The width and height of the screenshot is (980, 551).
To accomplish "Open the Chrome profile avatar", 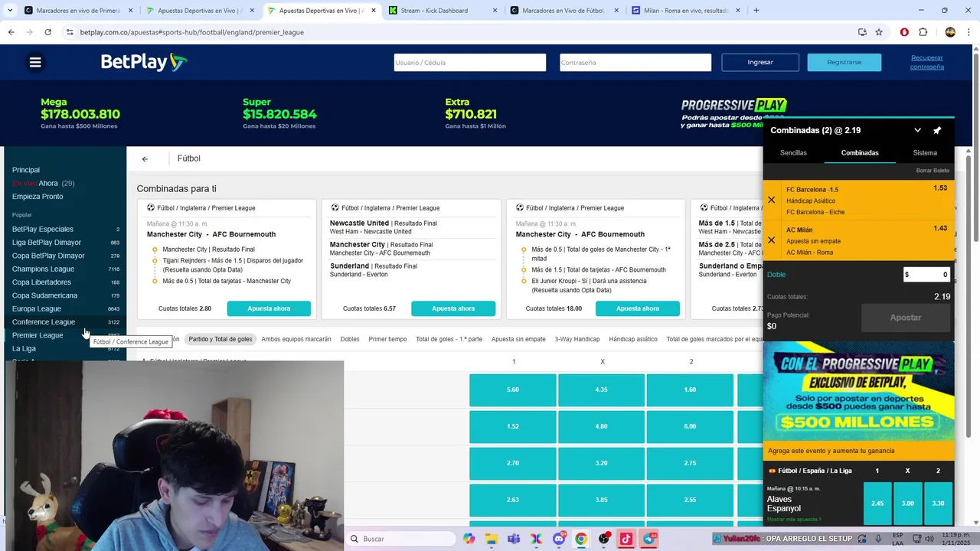I will tap(950, 32).
